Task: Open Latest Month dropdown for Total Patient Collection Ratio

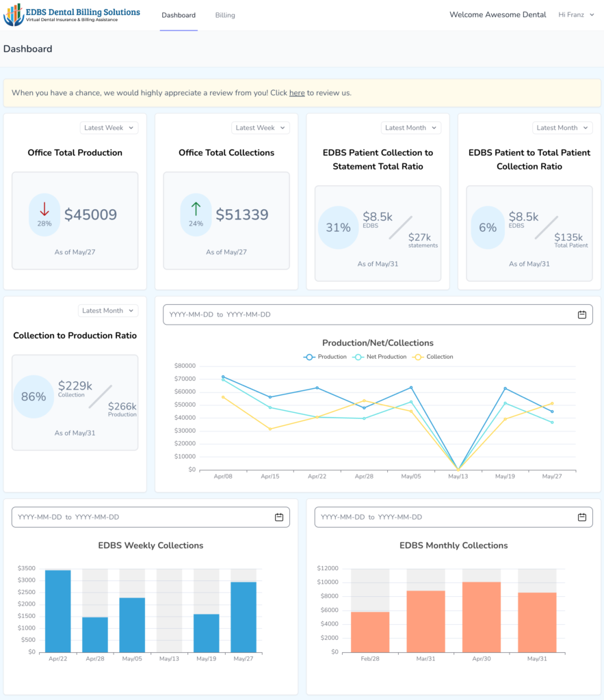Action: click(x=562, y=128)
